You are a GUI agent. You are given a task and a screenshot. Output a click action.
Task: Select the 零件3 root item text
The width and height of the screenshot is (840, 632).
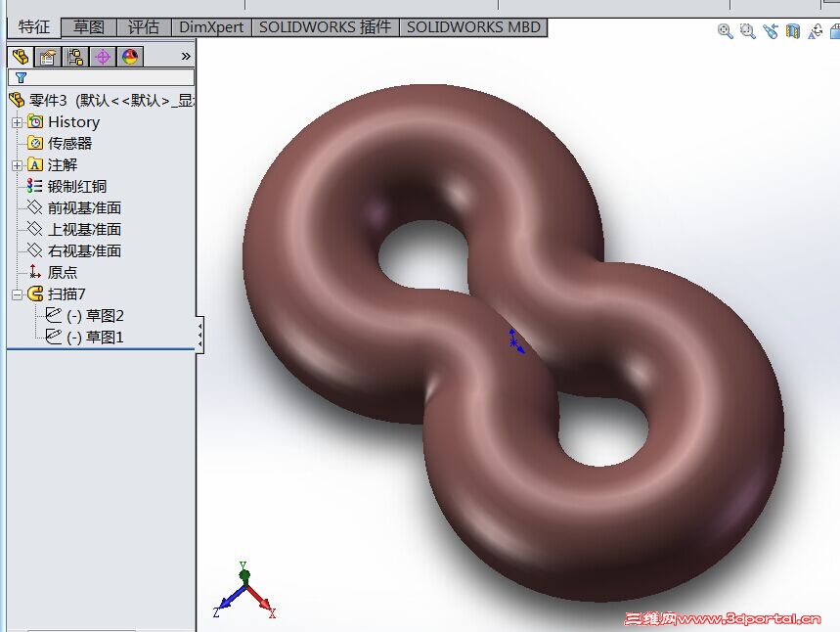pos(111,100)
